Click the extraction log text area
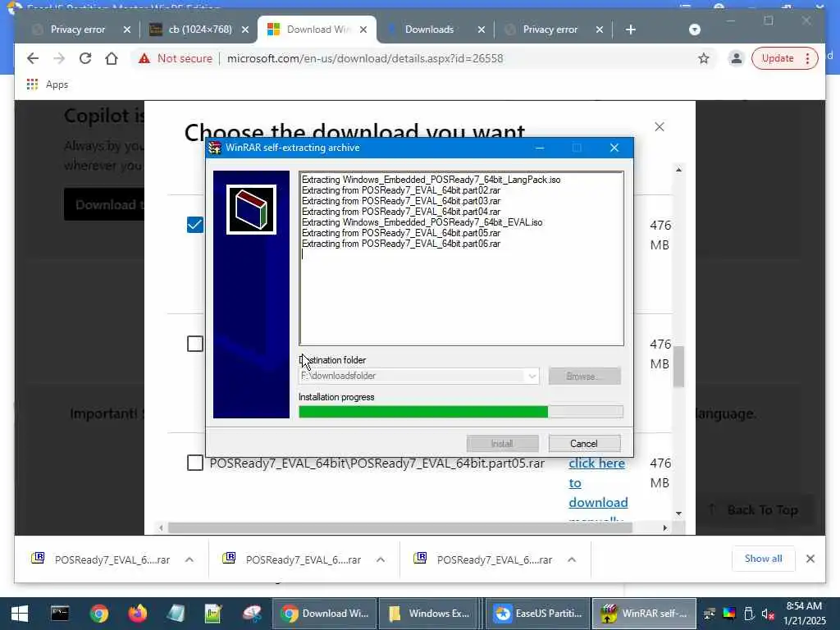The height and width of the screenshot is (630, 840). tap(461, 258)
